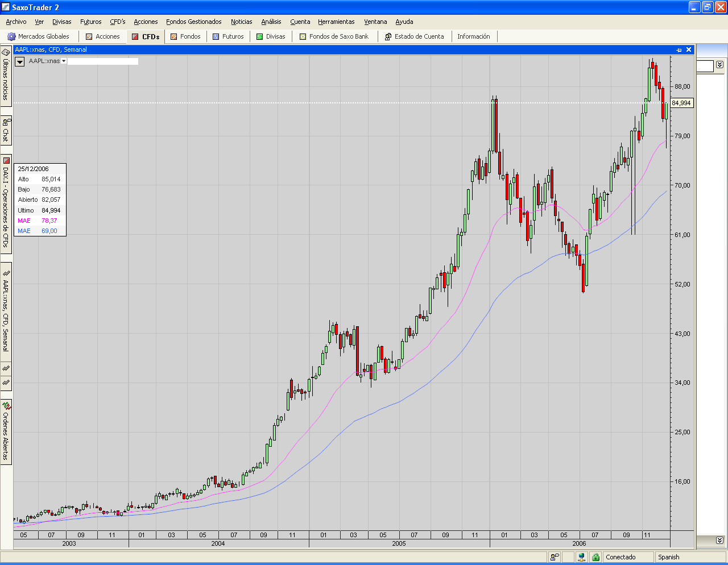The image size is (728, 565).
Task: Click right panel bottom double-chevron button
Action: click(x=720, y=540)
